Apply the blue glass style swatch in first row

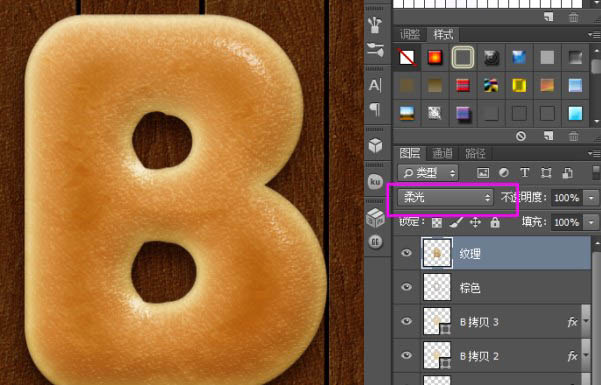click(519, 58)
